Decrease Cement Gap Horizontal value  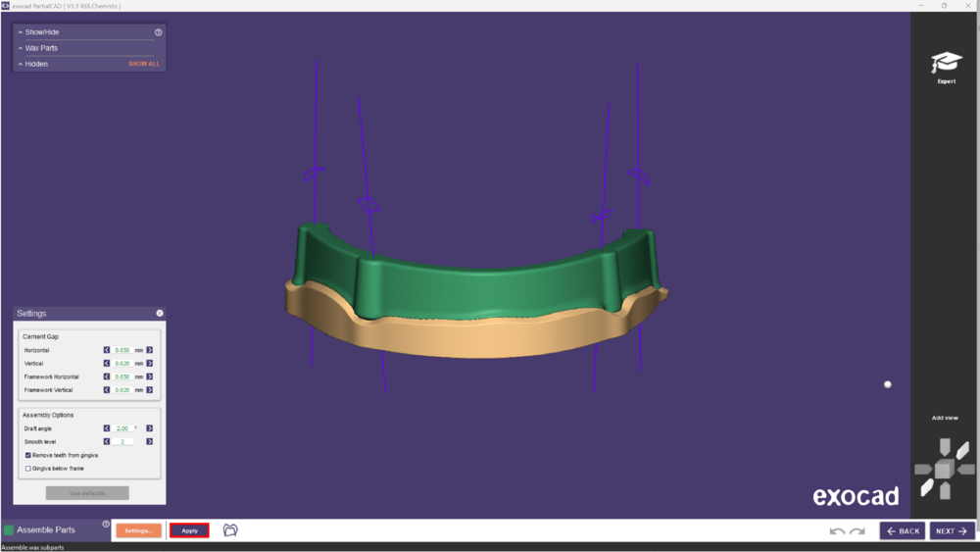pyautogui.click(x=106, y=350)
